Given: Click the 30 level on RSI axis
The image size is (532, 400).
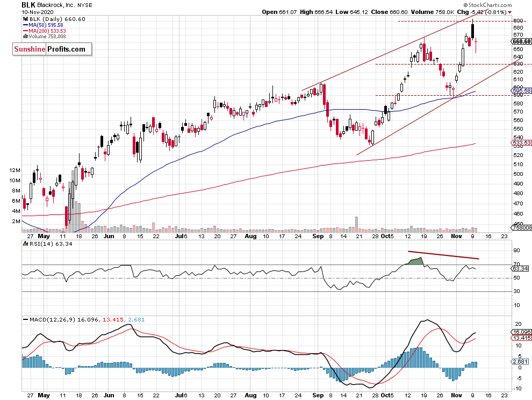Looking at the screenshot, I should pyautogui.click(x=517, y=291).
